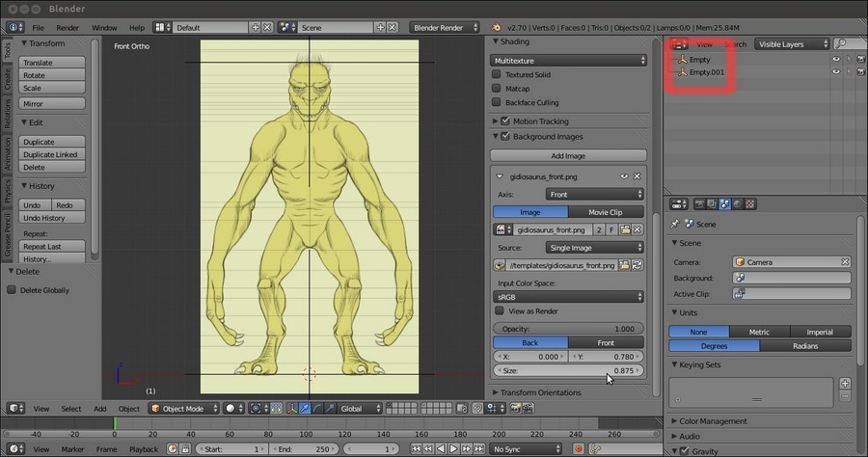Click the screen layout browse icon
This screenshot has height=457, width=868.
click(x=162, y=27)
